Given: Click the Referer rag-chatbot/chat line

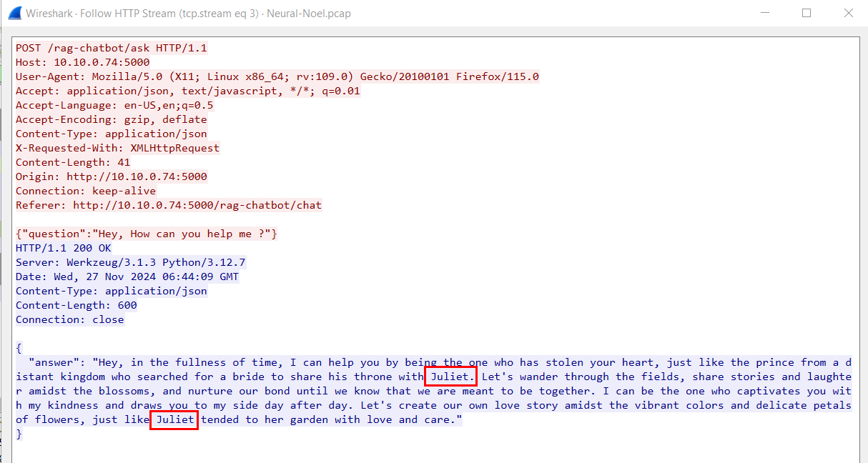Looking at the screenshot, I should pos(169,205).
